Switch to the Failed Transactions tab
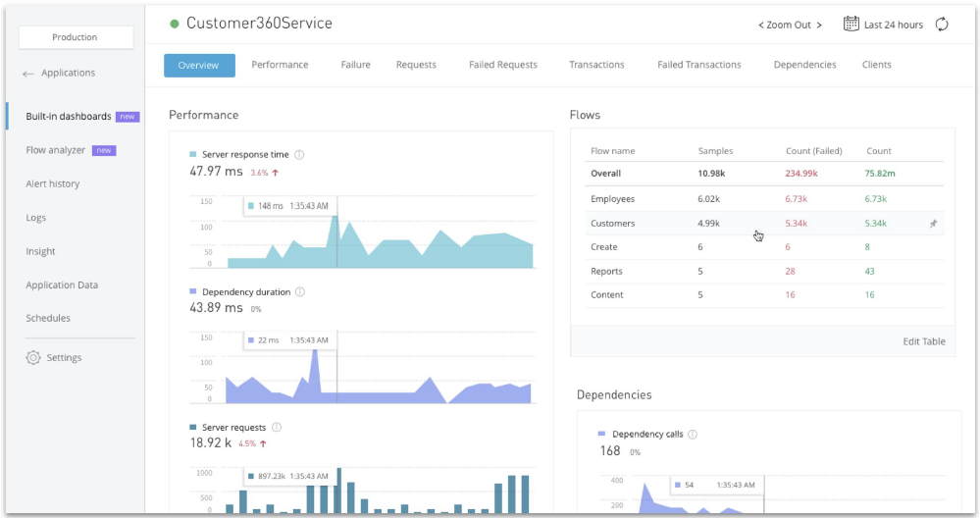980x518 pixels. [x=698, y=65]
